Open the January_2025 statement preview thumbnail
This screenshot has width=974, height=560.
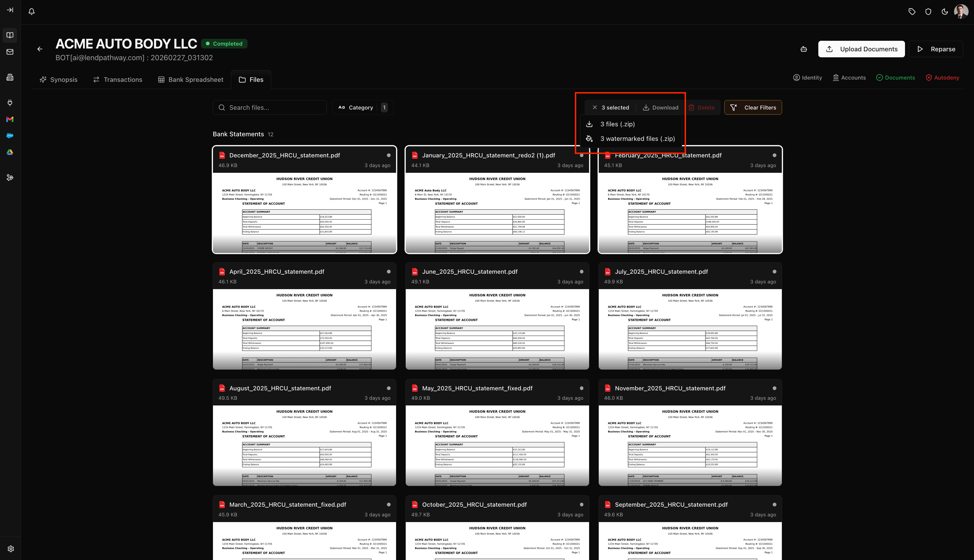pos(497,213)
